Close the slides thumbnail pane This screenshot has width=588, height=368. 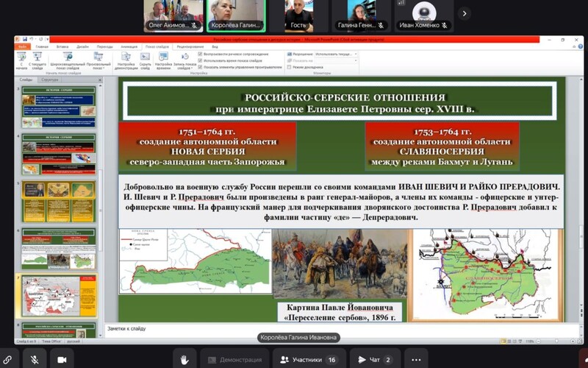pyautogui.click(x=100, y=80)
